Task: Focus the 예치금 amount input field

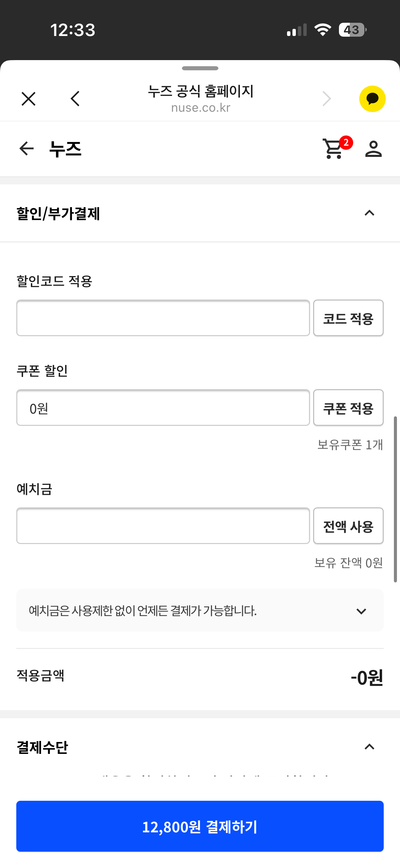Action: [163, 526]
